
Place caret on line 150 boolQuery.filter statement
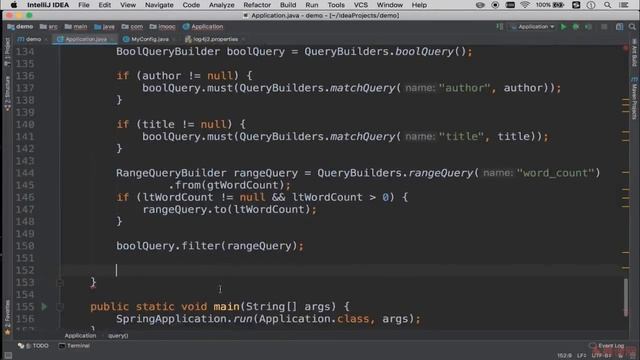210,246
